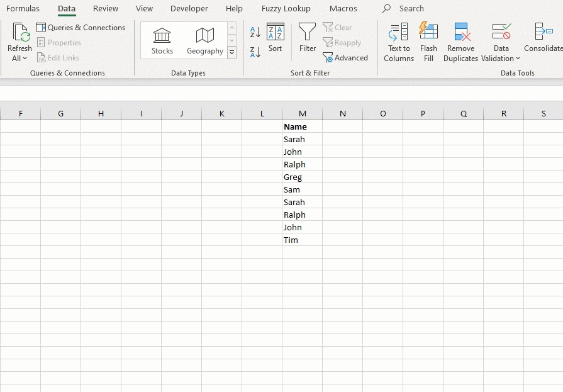The height and width of the screenshot is (392, 563).
Task: Open the Data Validation dropdown arrow
Action: [518, 59]
